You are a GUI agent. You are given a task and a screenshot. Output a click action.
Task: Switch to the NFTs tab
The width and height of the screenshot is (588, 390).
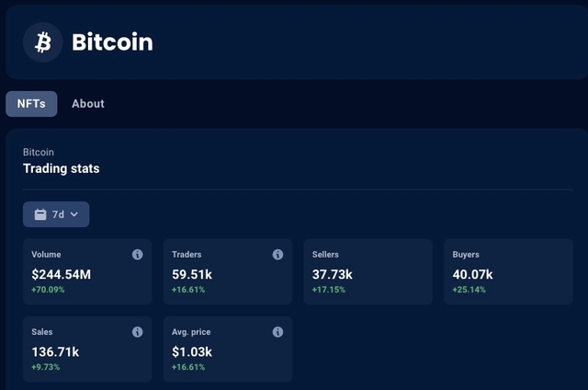[31, 104]
